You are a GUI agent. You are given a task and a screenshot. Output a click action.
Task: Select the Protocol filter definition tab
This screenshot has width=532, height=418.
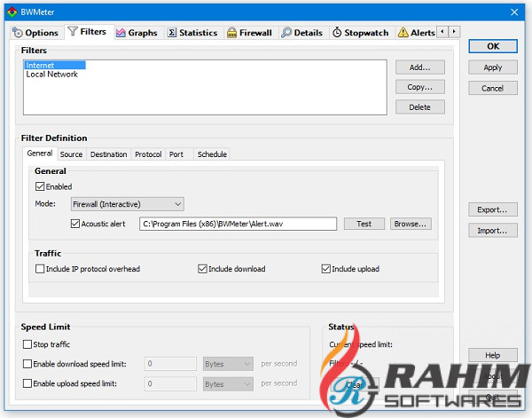[148, 154]
